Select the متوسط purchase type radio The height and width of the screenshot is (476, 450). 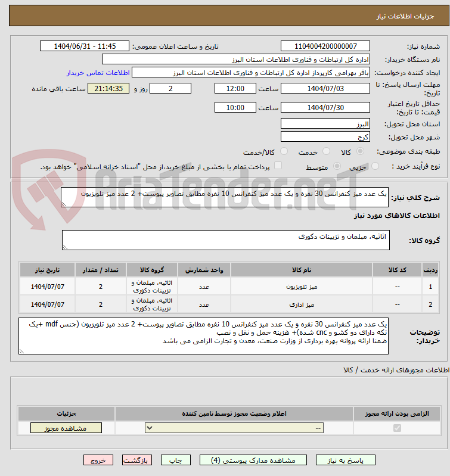337,166
